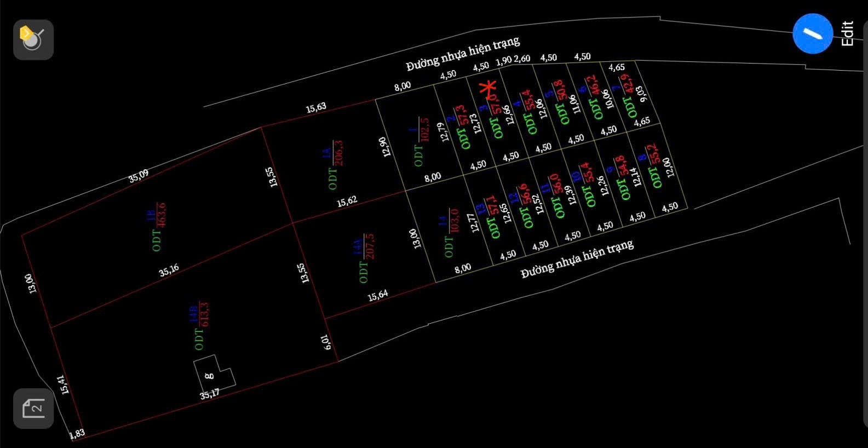This screenshot has height=448, width=868.
Task: Select the 6,01 dimension text
Action: (326, 342)
